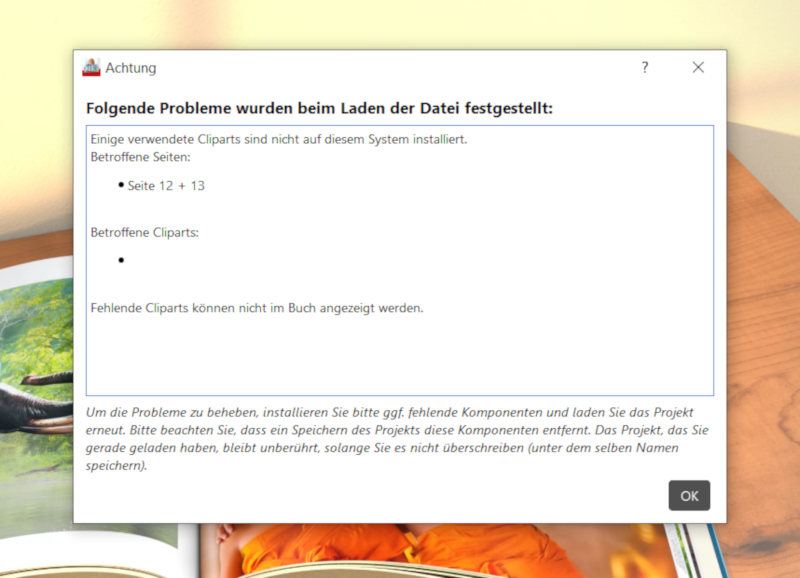Confirm the warning with OK button
The width and height of the screenshot is (800, 578).
coord(689,495)
